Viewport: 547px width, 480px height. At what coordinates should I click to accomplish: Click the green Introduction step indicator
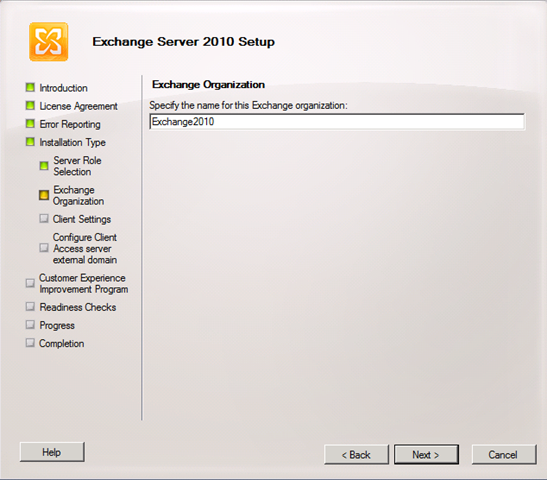30,87
